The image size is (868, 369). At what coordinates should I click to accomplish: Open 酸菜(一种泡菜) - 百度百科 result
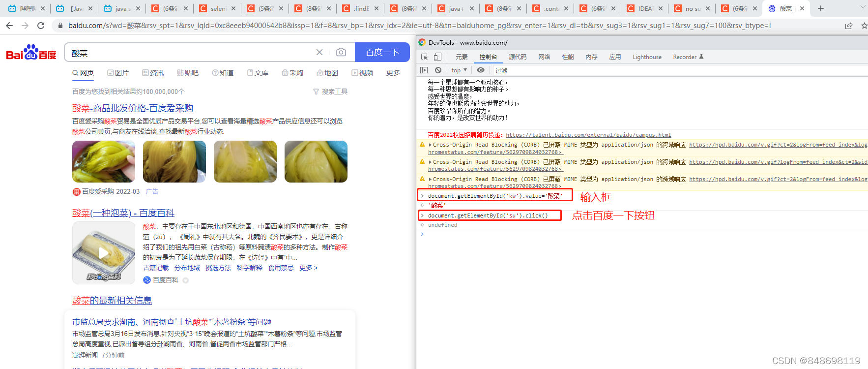point(123,213)
